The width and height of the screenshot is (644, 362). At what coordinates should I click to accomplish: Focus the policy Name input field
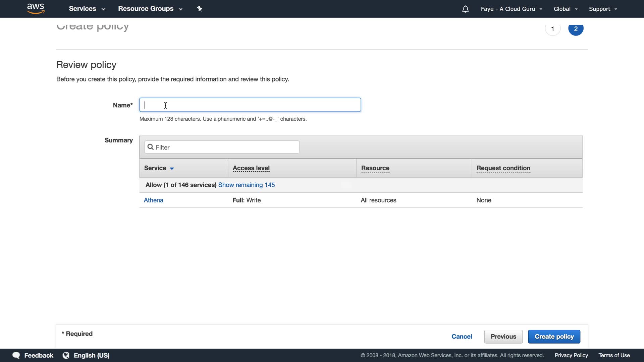[x=250, y=105]
